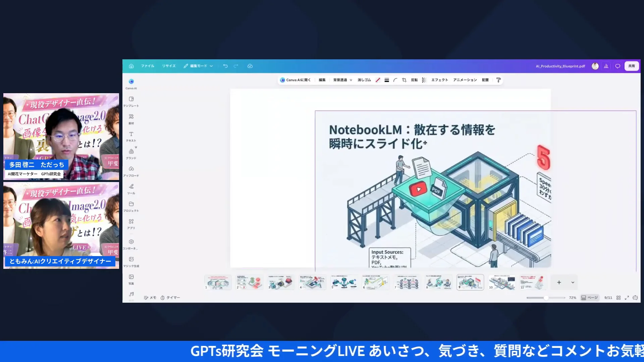Open the border color swatch
The image size is (644, 362).
point(378,80)
